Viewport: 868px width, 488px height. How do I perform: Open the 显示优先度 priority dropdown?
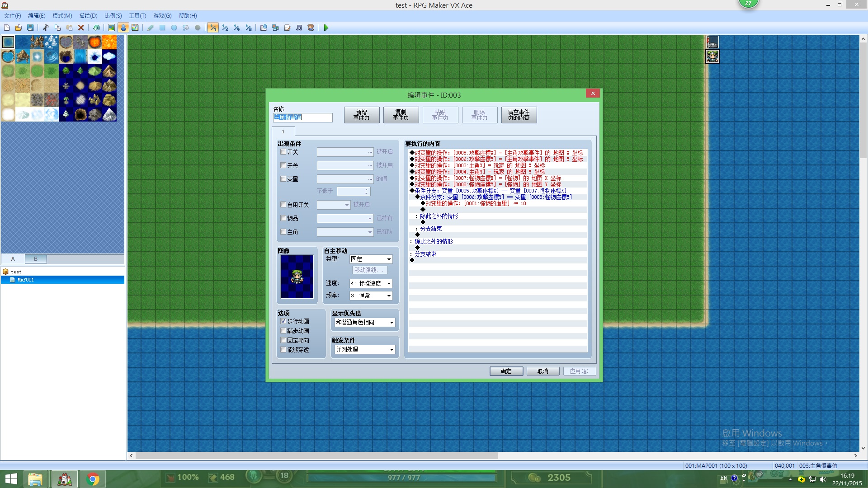pyautogui.click(x=365, y=322)
